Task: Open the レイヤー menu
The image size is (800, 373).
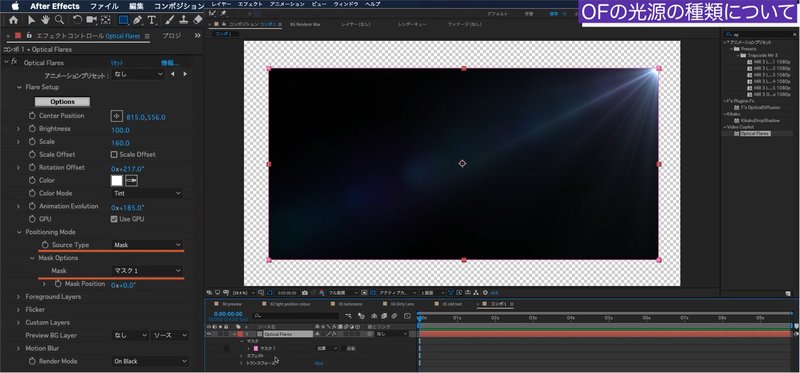Action: [221, 4]
